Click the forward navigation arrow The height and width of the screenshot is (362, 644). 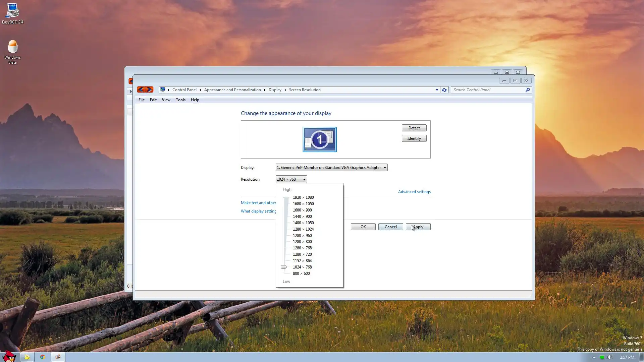[149, 89]
